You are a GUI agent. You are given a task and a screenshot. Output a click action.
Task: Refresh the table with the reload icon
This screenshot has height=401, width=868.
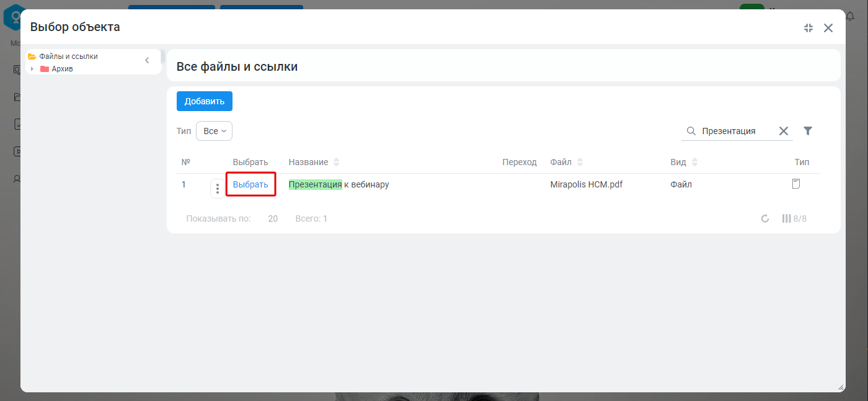pos(765,219)
